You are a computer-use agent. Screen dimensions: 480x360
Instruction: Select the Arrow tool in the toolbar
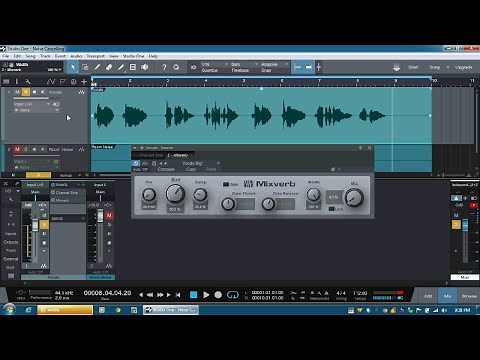[x=73, y=67]
